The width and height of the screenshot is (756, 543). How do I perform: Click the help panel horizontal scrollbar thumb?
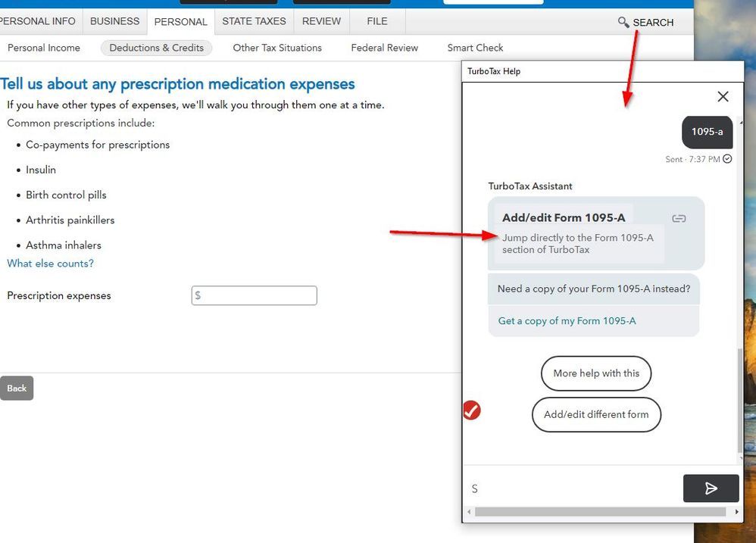[600, 512]
